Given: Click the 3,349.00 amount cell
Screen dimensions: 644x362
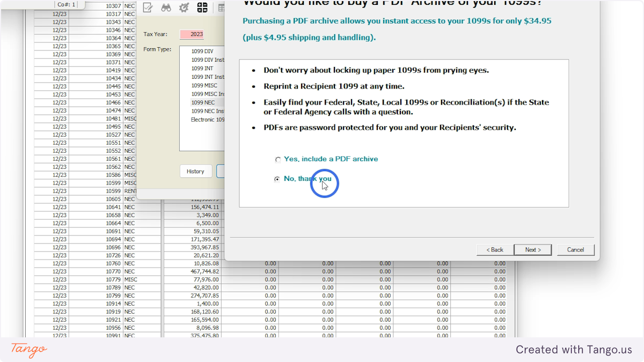Looking at the screenshot, I should click(193, 215).
